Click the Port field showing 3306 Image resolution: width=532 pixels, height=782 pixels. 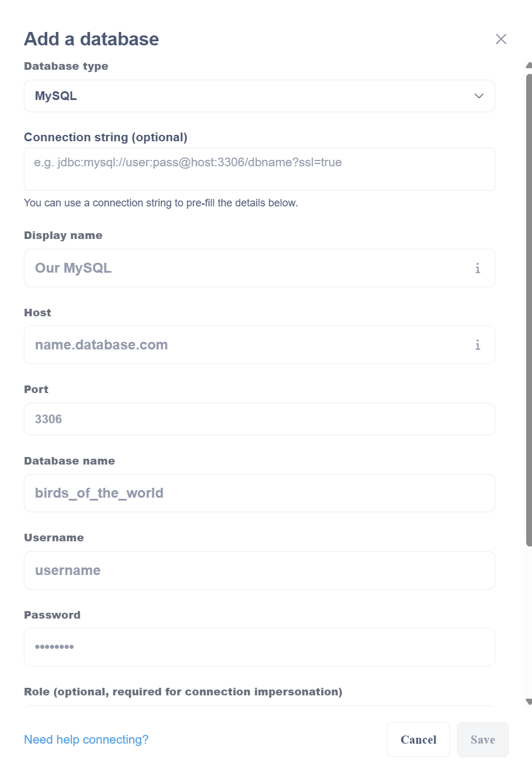pyautogui.click(x=259, y=419)
